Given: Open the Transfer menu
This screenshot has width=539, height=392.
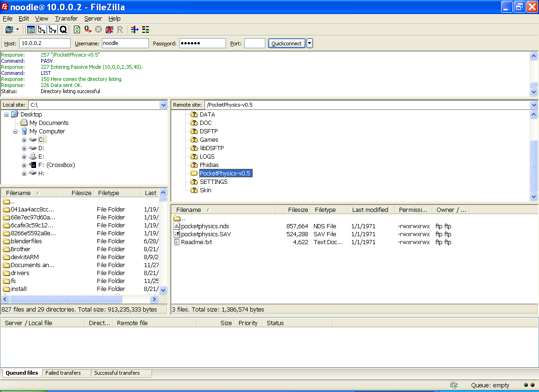Looking at the screenshot, I should [x=66, y=19].
